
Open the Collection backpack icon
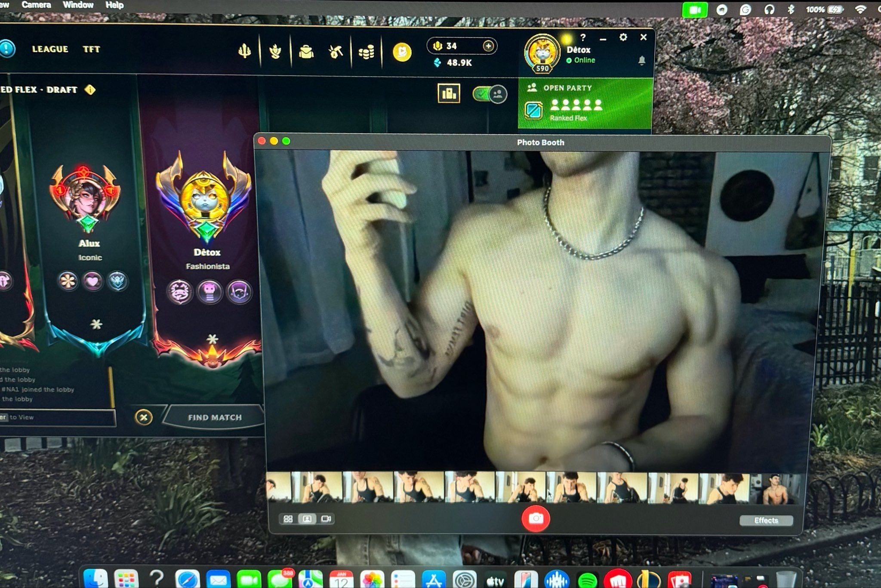306,52
